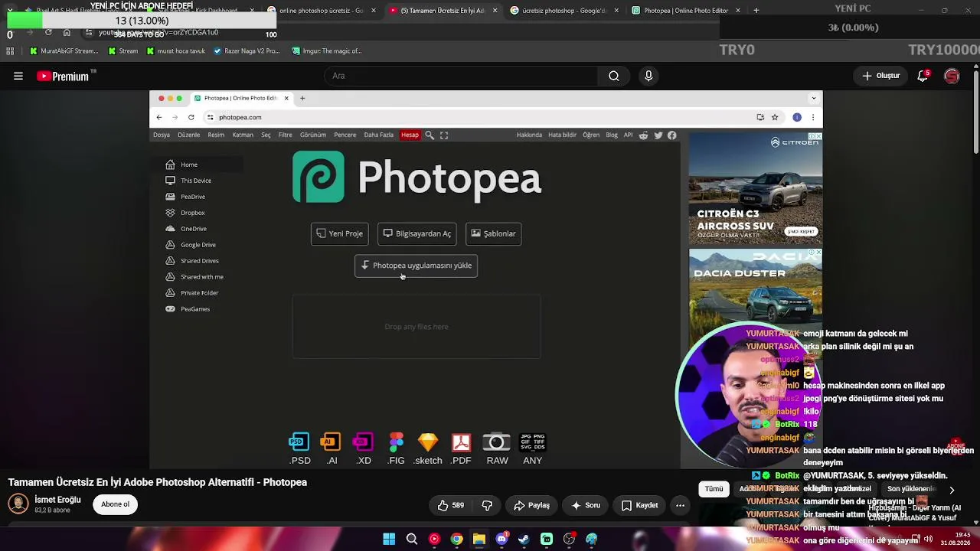Click the Şablonlar templates button
Viewport: 980px width, 551px height.
pos(494,233)
